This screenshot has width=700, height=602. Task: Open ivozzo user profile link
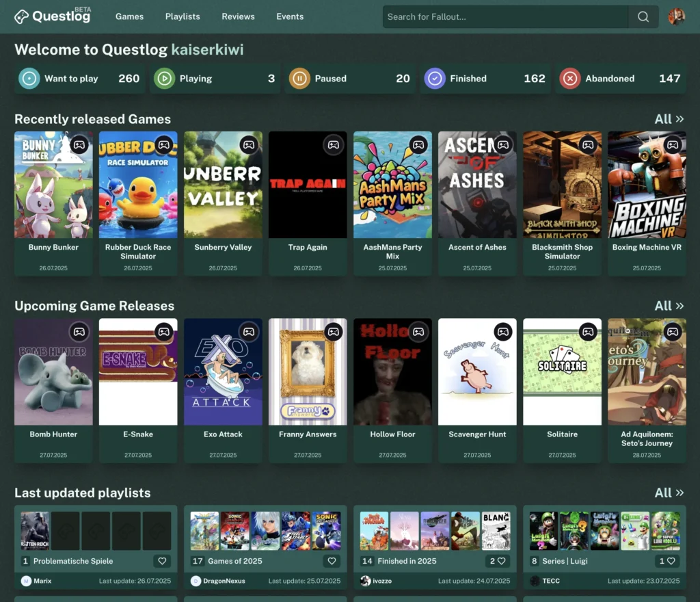click(x=376, y=581)
